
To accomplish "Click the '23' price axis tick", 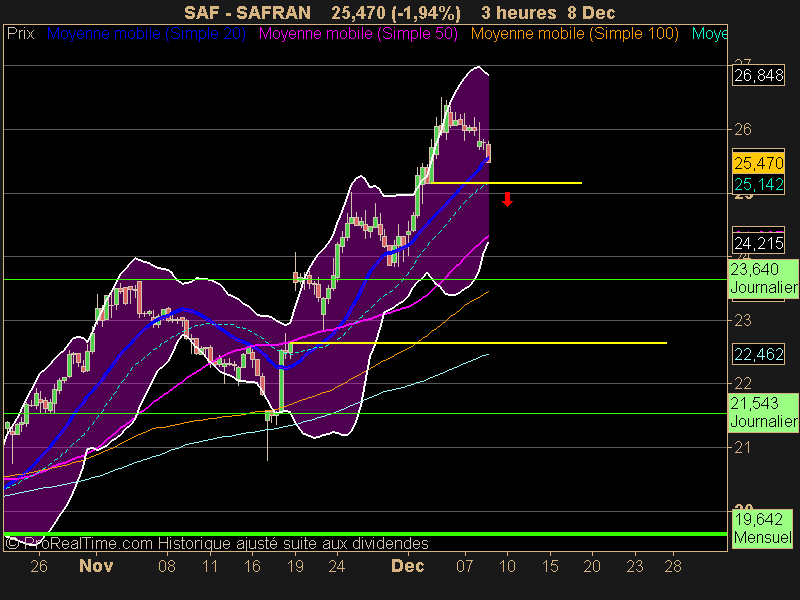I will click(743, 320).
